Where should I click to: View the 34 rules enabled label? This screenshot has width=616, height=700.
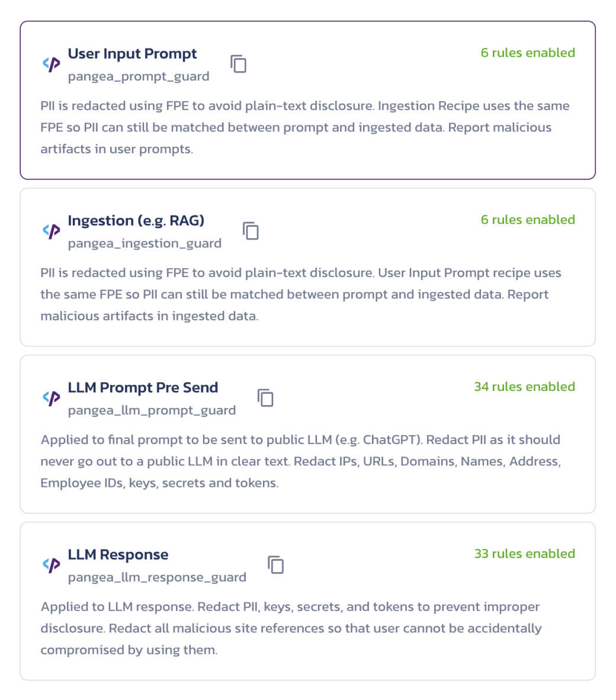[x=524, y=387]
